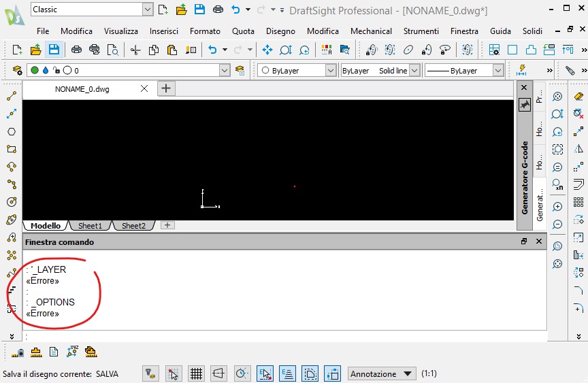Select the Polygon draw tool
The height and width of the screenshot is (383, 588).
(x=12, y=131)
